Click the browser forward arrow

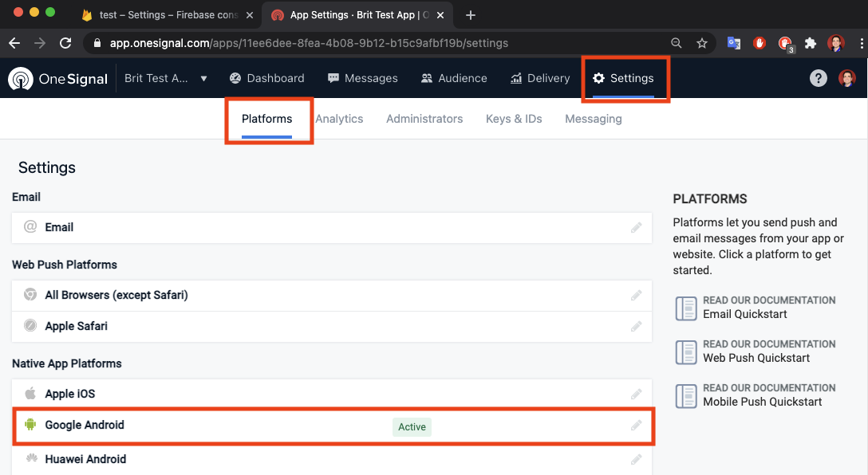(40, 43)
